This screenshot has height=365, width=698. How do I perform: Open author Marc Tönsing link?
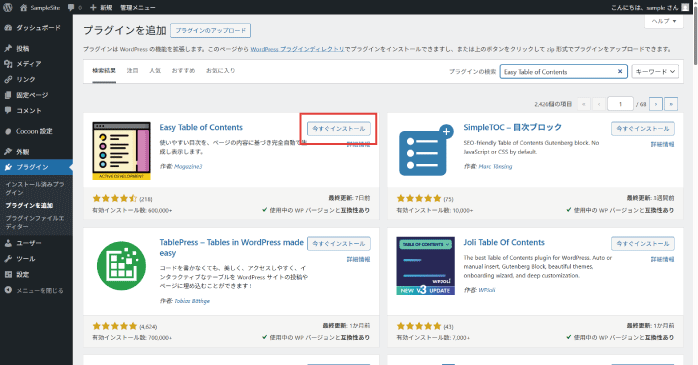(x=495, y=166)
